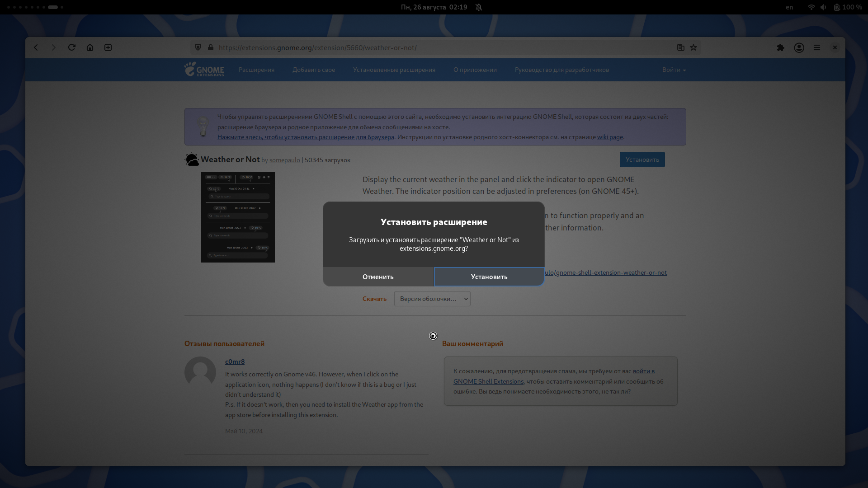This screenshot has width=868, height=488.
Task: Expand the Версия оболочки dropdown
Action: pyautogui.click(x=432, y=299)
